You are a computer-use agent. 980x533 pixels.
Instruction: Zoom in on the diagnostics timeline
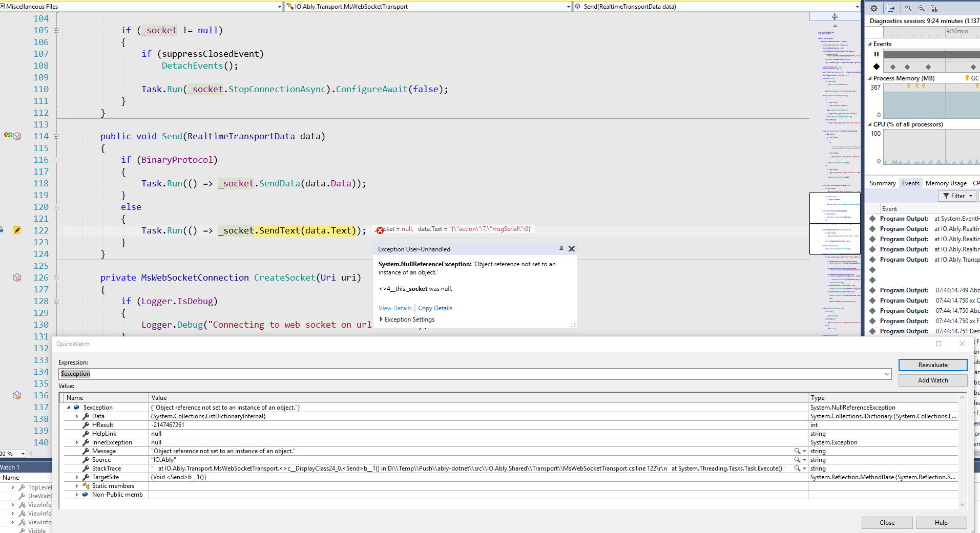pos(908,8)
